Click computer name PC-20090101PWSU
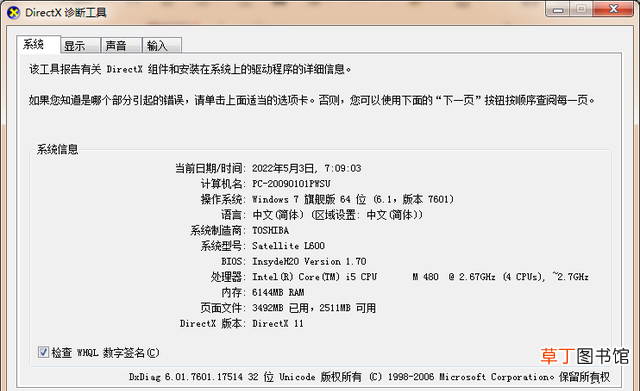Viewport: 640px width, 391px height. (291, 184)
